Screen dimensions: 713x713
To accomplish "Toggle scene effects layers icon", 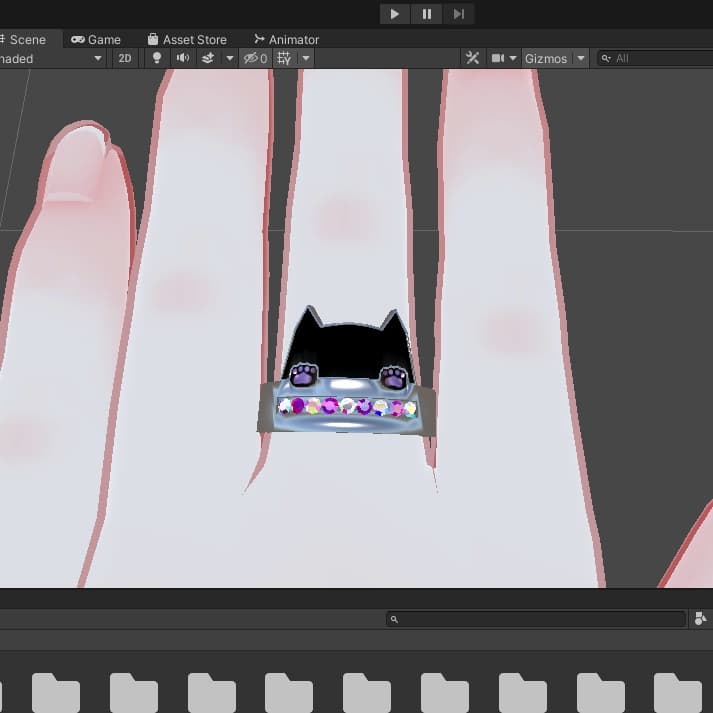I will (x=208, y=59).
